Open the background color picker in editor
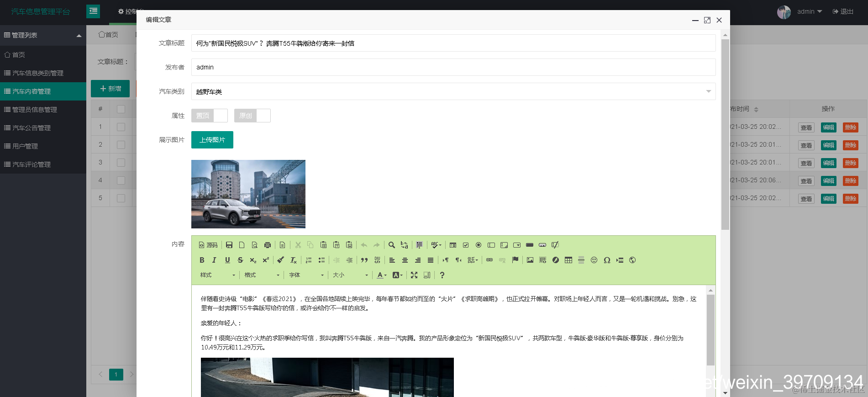 pyautogui.click(x=398, y=275)
